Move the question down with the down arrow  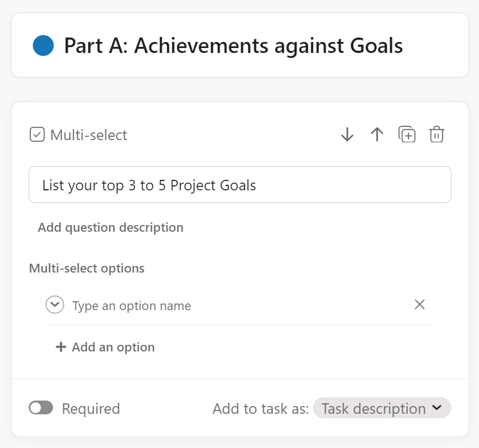click(347, 135)
